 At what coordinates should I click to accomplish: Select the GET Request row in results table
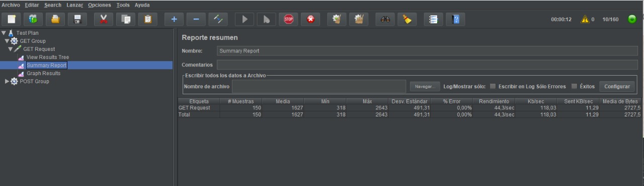tap(410, 108)
